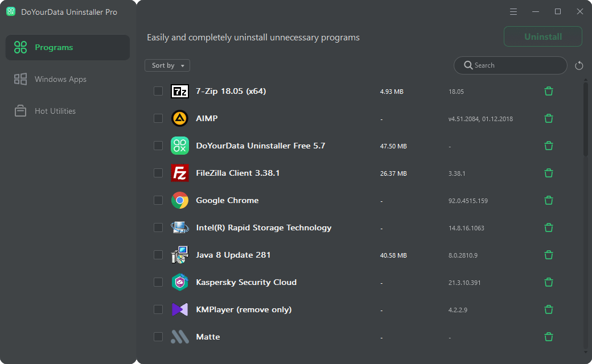This screenshot has width=592, height=364.
Task: Click the 47.50 MB size value
Action: click(x=393, y=146)
